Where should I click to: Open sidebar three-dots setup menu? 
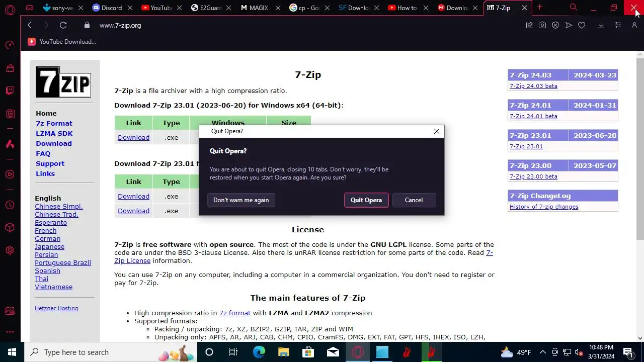point(10,332)
